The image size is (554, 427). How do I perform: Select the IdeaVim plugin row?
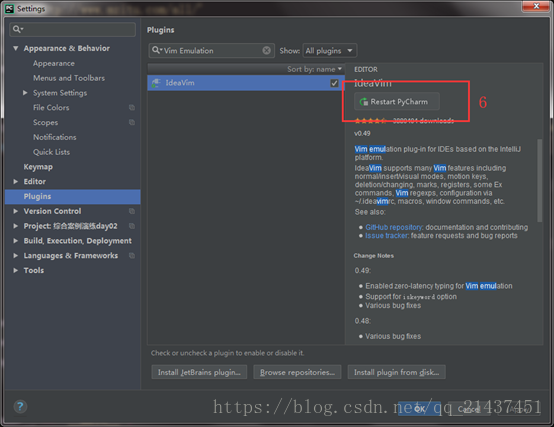coord(246,83)
